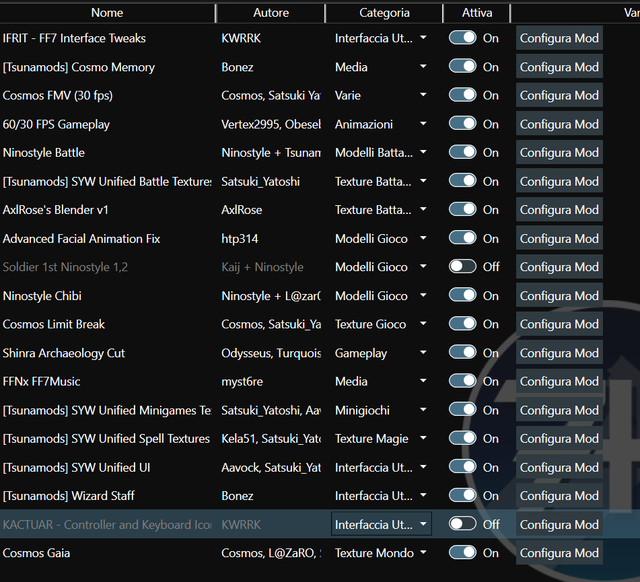The image size is (640, 582).
Task: Click Configura Mod for Wizard Staff
Action: 559,495
